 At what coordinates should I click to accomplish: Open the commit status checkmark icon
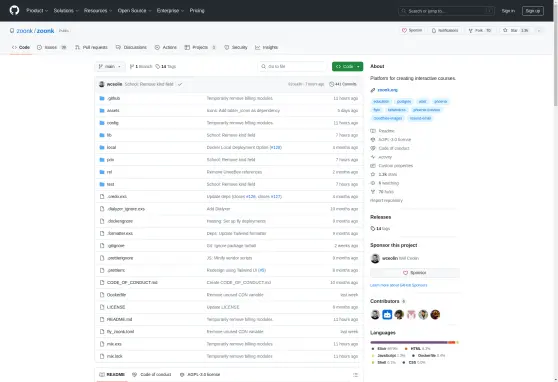pyautogui.click(x=180, y=84)
